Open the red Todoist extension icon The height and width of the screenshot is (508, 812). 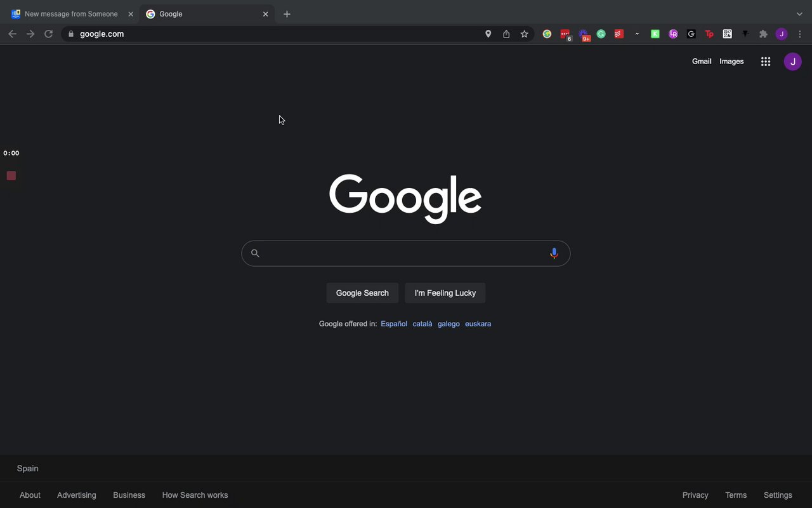(x=619, y=34)
